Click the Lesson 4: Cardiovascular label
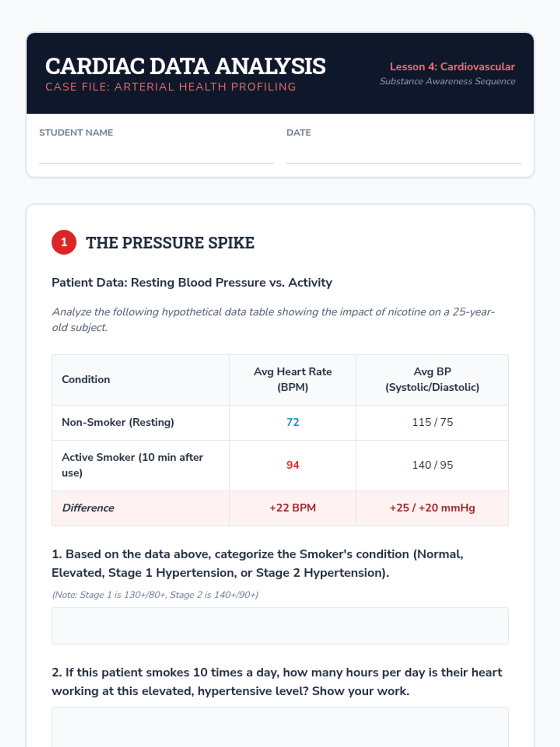The image size is (560, 747). 452,67
